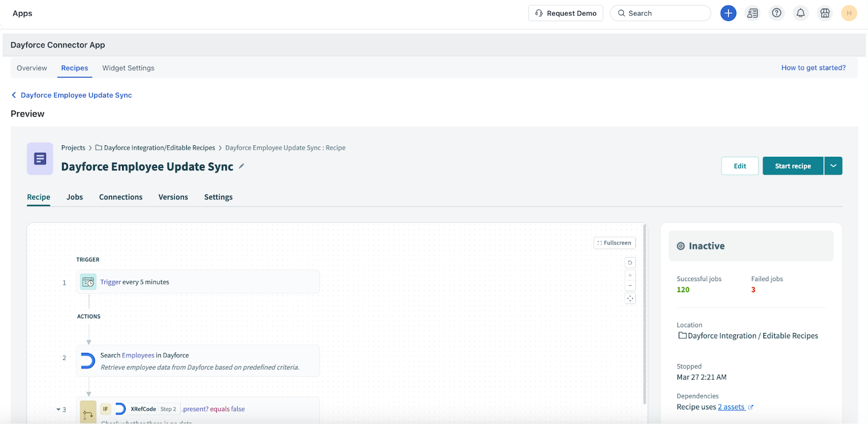The width and height of the screenshot is (868, 424).
Task: Click the Inactive status icon
Action: pyautogui.click(x=681, y=246)
